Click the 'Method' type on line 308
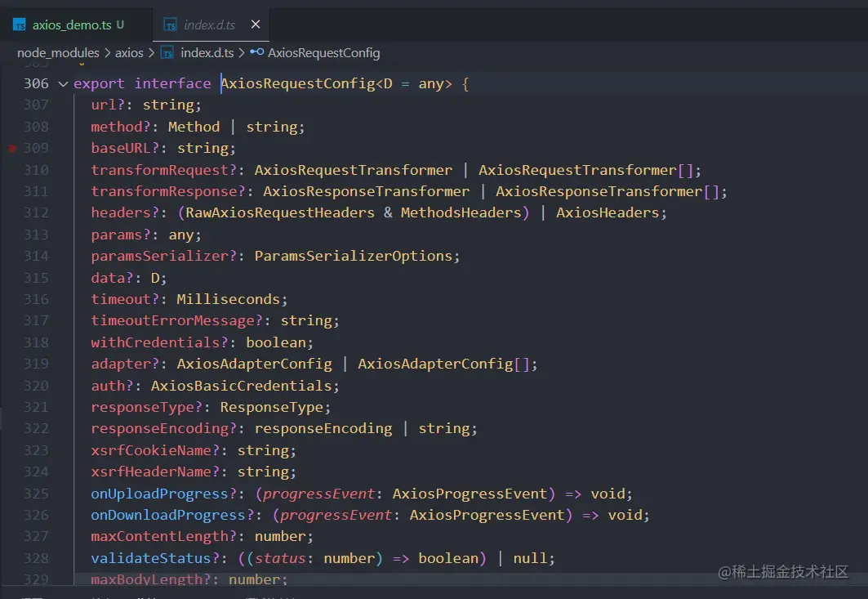868x599 pixels. point(194,127)
